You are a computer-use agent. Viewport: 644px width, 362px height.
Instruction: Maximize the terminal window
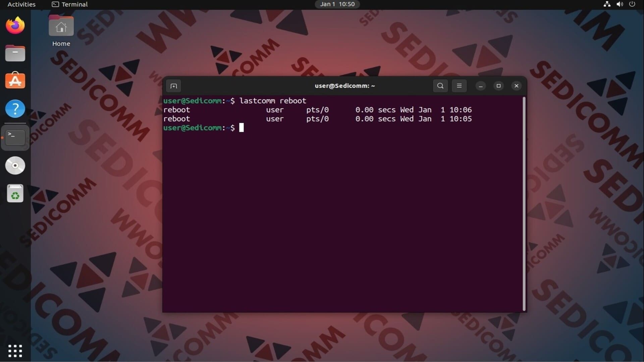[x=498, y=86]
